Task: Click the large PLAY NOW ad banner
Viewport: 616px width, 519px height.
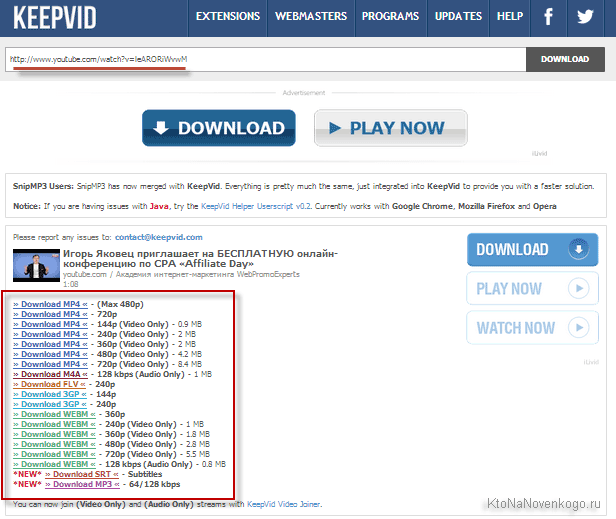Action: (x=391, y=128)
